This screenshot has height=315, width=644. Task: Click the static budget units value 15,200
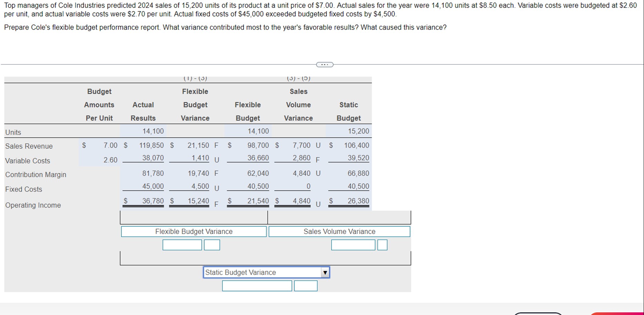click(359, 131)
